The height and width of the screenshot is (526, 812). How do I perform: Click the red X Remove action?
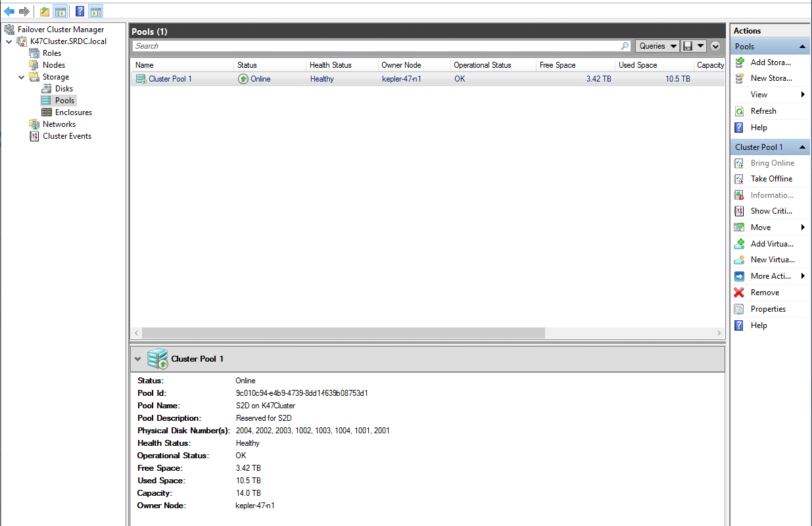click(x=739, y=293)
